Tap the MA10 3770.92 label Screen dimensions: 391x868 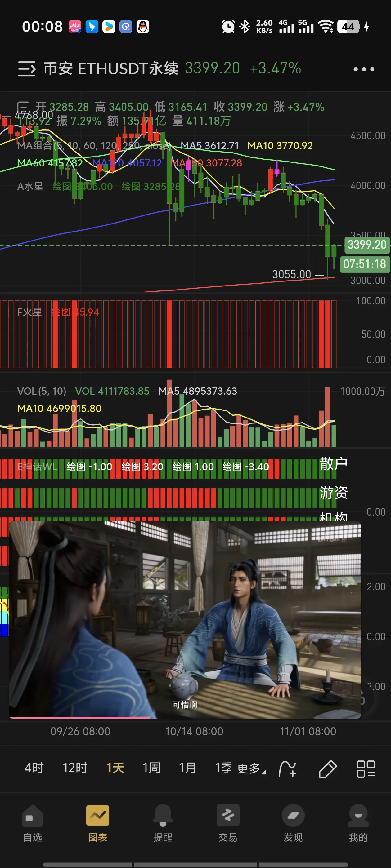pyautogui.click(x=280, y=146)
